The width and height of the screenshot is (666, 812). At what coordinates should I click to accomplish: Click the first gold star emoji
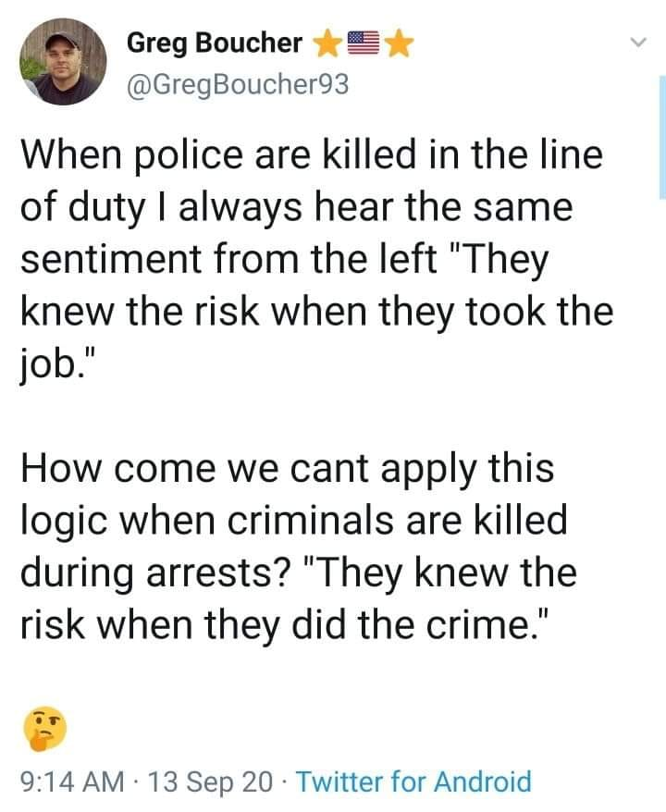click(327, 43)
